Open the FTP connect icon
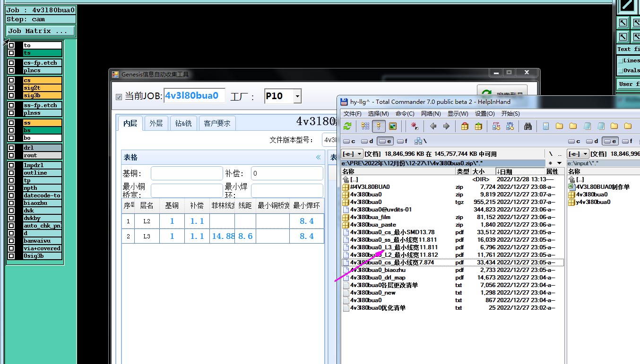 [496, 126]
